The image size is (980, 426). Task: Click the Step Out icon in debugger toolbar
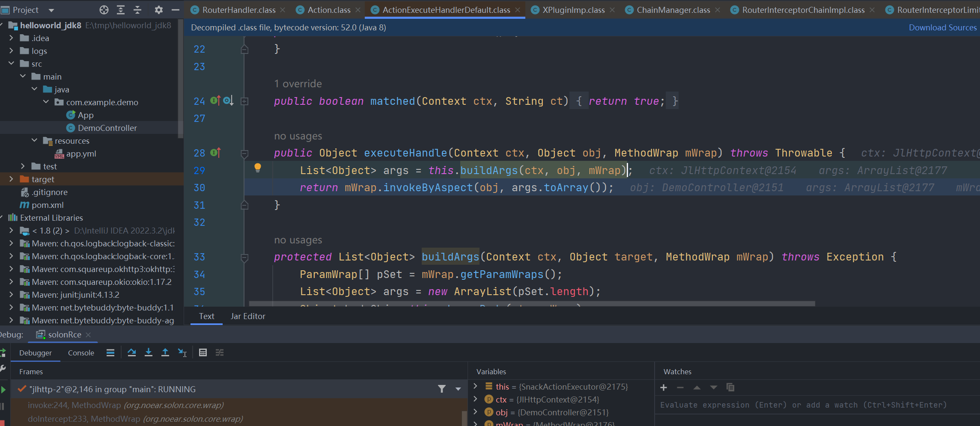coord(165,352)
